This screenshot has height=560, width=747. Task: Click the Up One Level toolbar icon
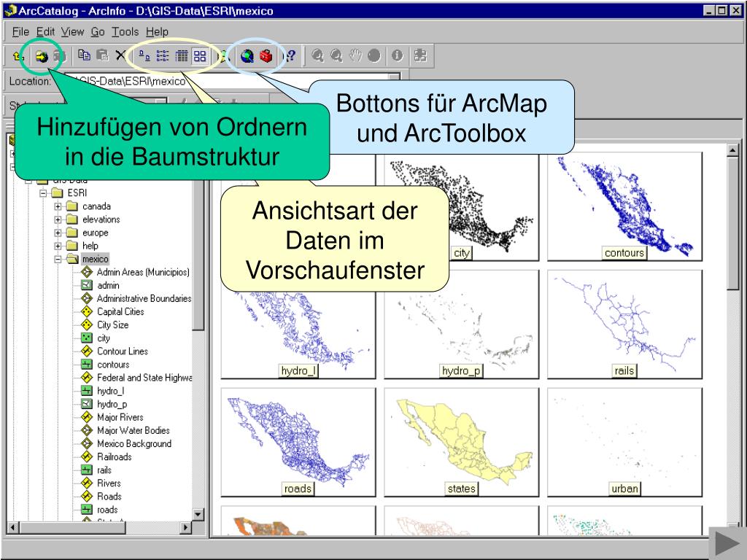pos(18,56)
